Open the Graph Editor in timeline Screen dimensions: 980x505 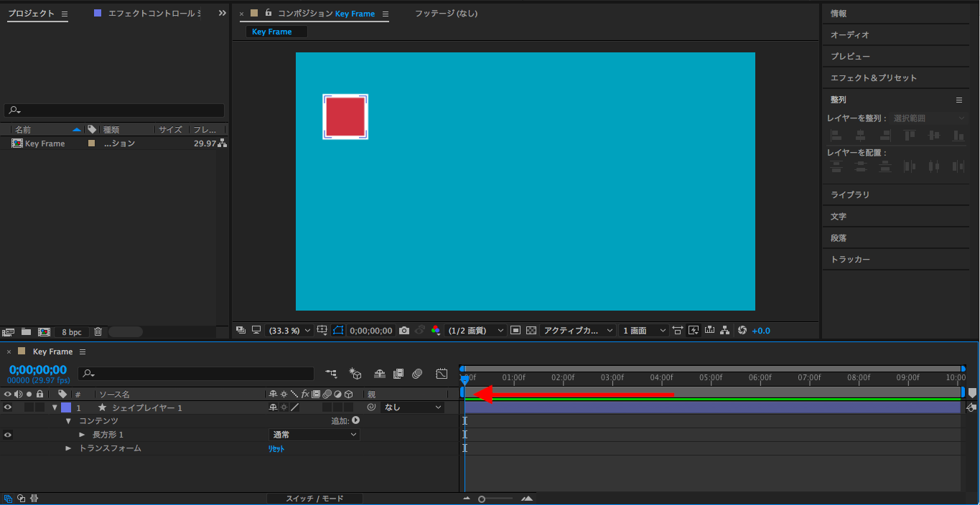click(442, 374)
